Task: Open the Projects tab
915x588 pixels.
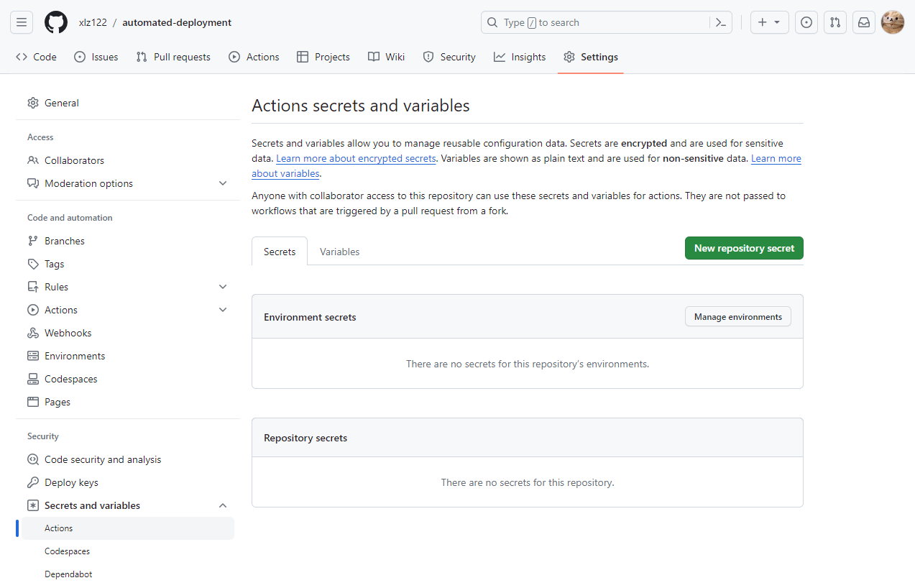Action: [323, 57]
